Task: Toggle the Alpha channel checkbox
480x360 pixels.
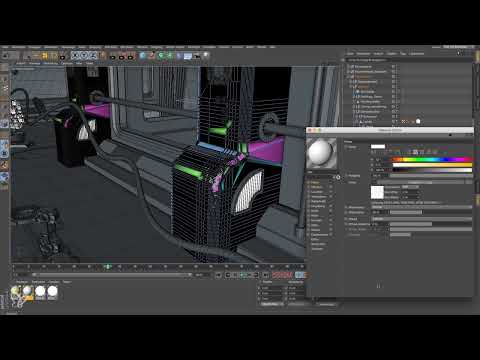Action: [331, 225]
